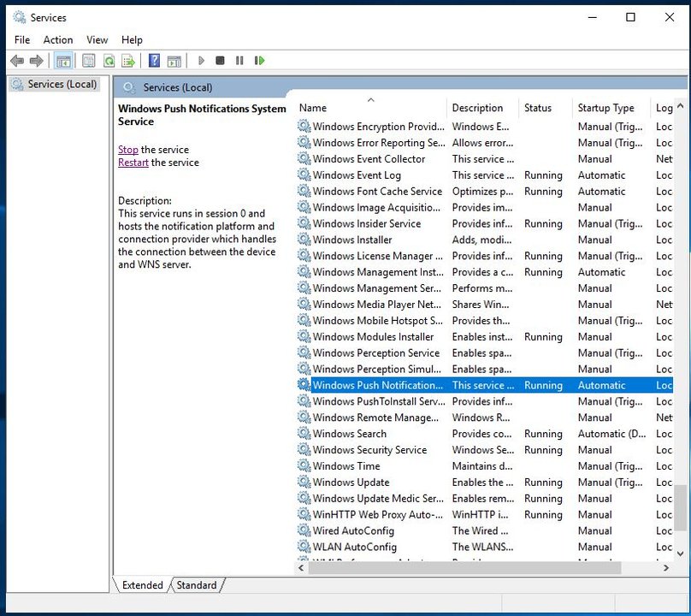Select the Windows Mobile Hotspot S... service
The height and width of the screenshot is (616, 691).
[484, 321]
